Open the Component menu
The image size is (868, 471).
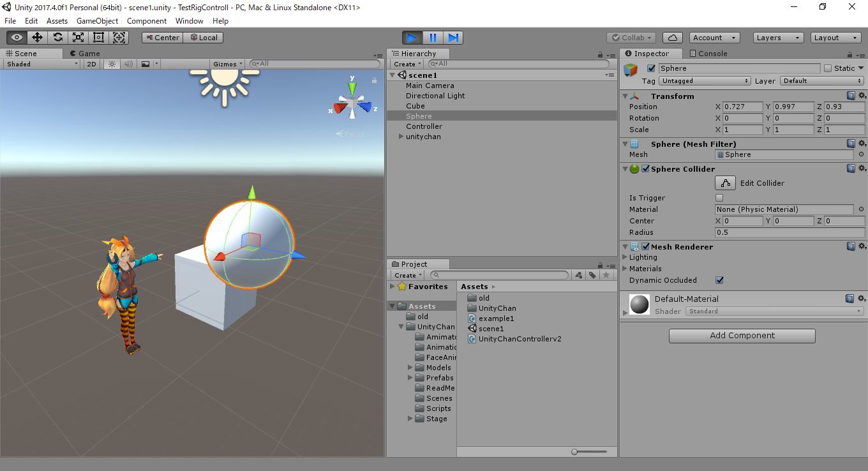(x=147, y=21)
